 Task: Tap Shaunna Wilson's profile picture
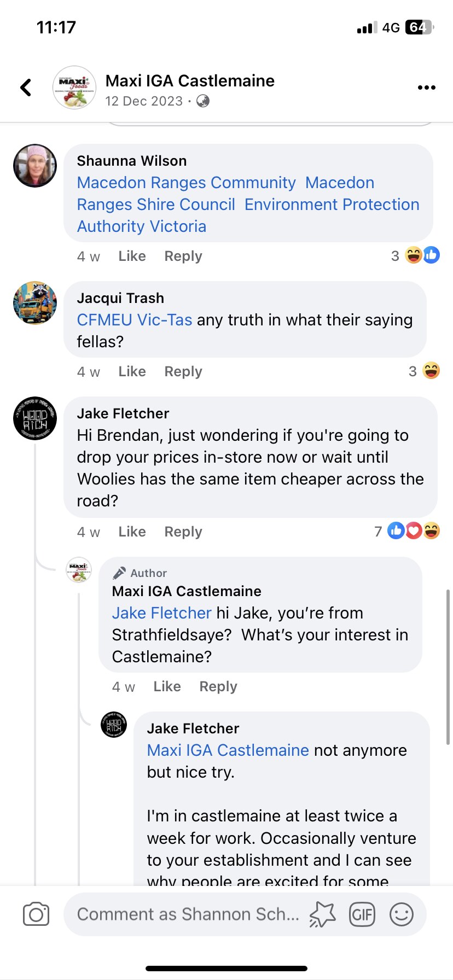34,166
